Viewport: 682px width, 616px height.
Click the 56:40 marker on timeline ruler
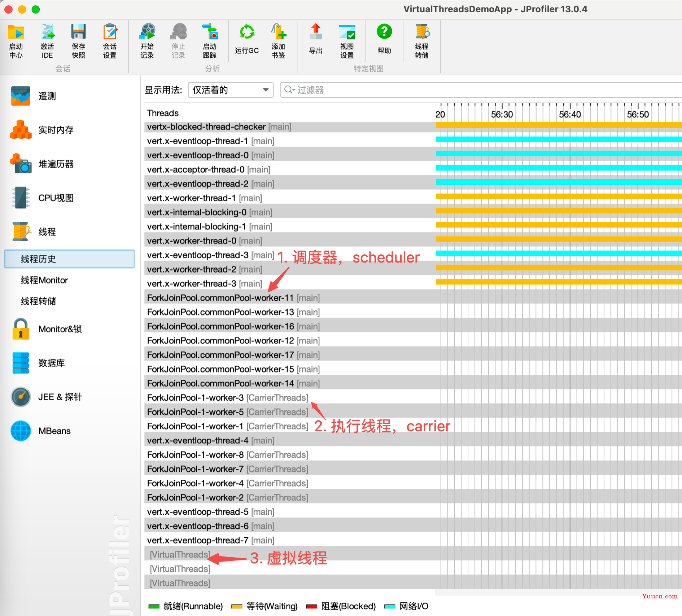[x=570, y=114]
